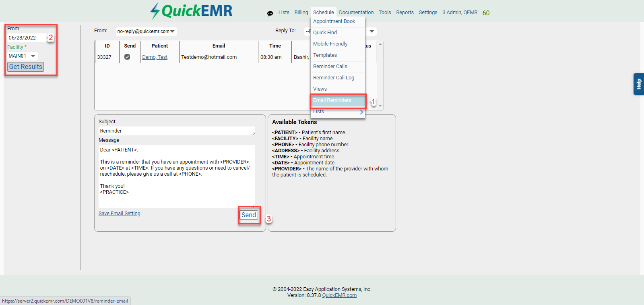Open the Reports menu
644x305 pixels.
(405, 12)
